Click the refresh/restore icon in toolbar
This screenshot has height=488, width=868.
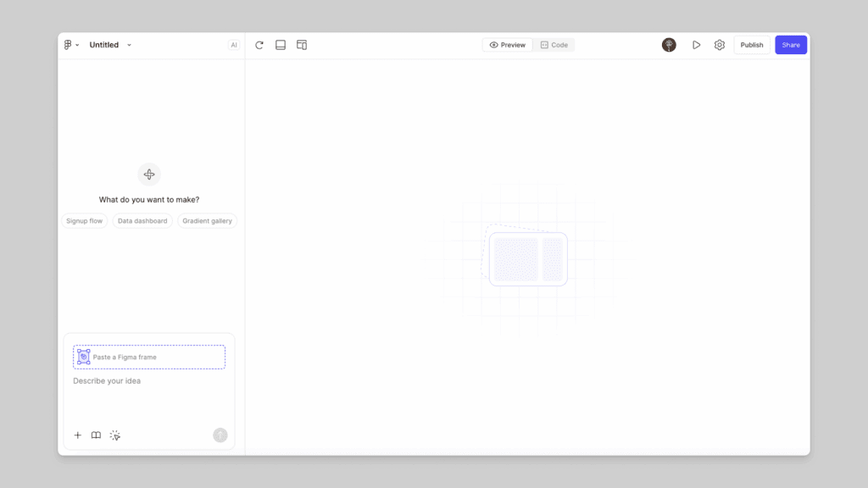pyautogui.click(x=259, y=44)
